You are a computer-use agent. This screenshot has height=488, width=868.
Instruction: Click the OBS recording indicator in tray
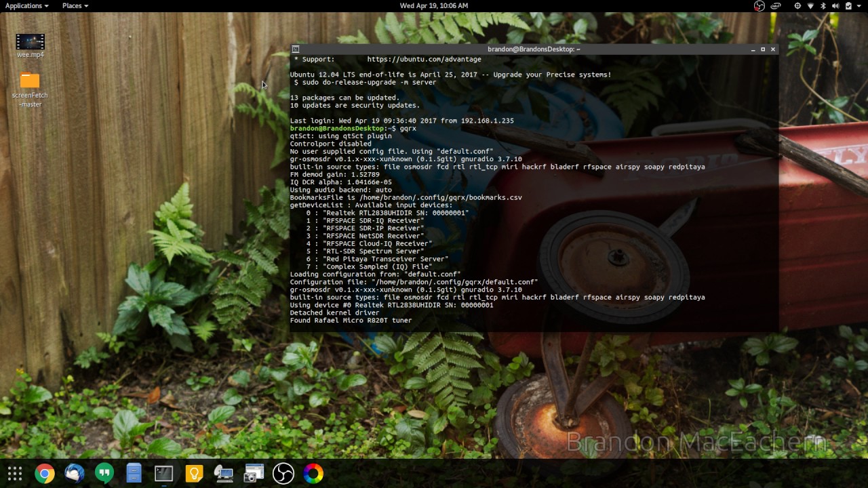pyautogui.click(x=759, y=5)
